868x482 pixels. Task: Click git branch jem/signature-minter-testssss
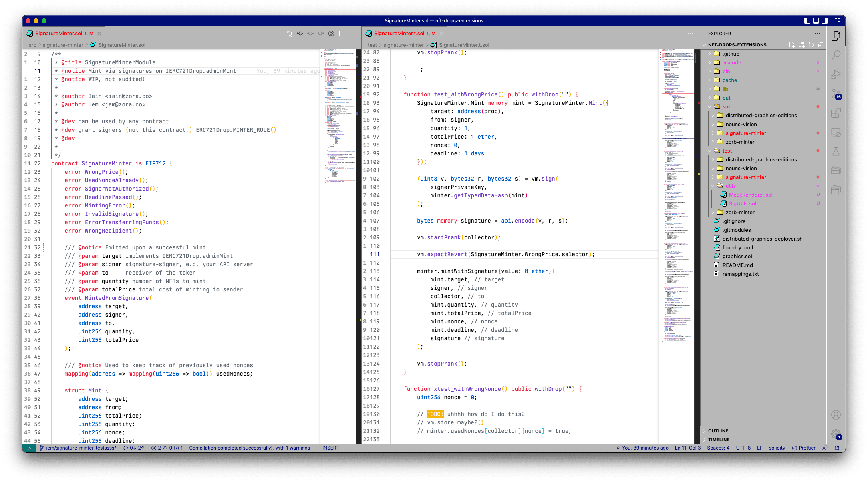point(79,448)
